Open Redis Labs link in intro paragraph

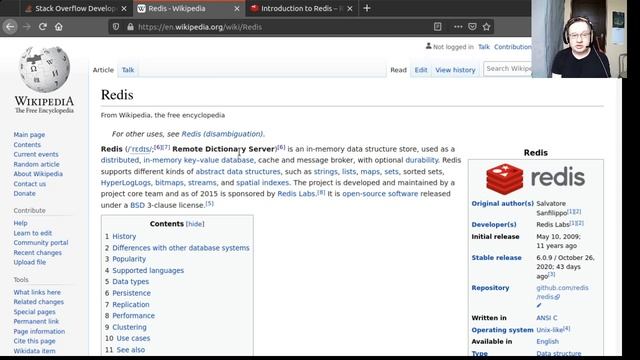(x=296, y=194)
